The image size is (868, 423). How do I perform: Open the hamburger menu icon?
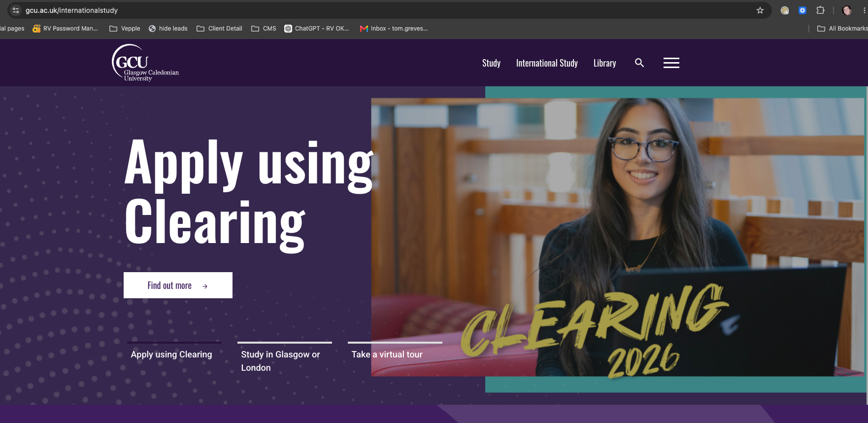coord(671,63)
